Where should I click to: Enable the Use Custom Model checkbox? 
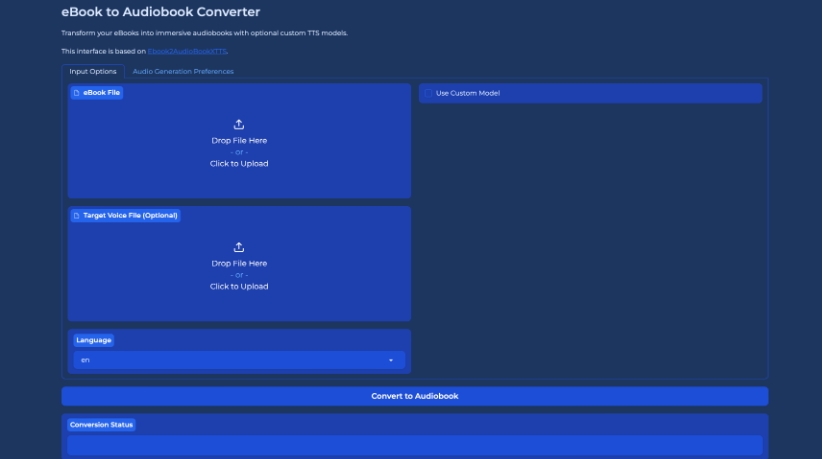pos(429,93)
